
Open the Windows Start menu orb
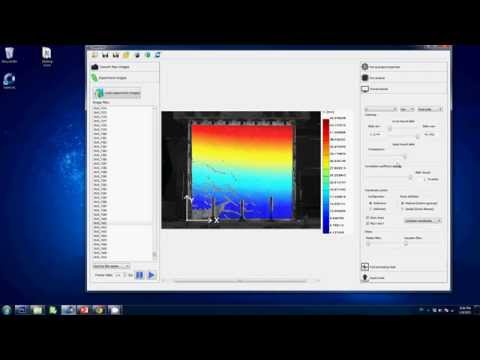[x=7, y=310]
